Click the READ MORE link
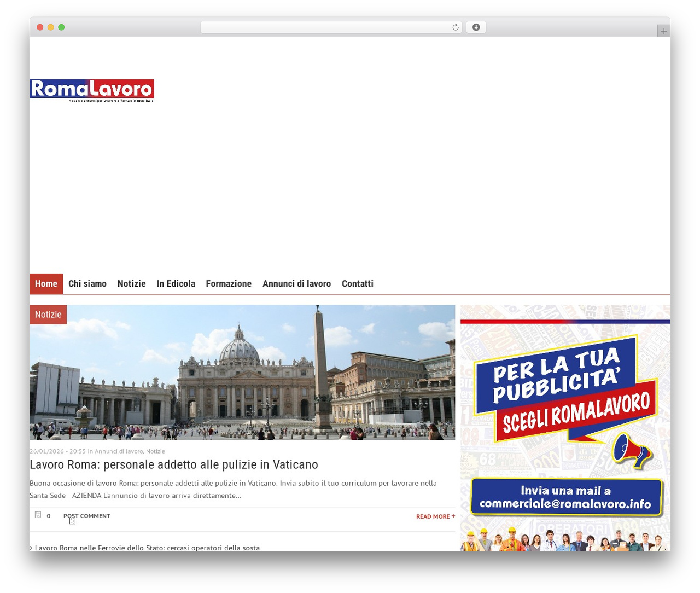Image resolution: width=700 pixels, height=593 pixels. point(435,516)
